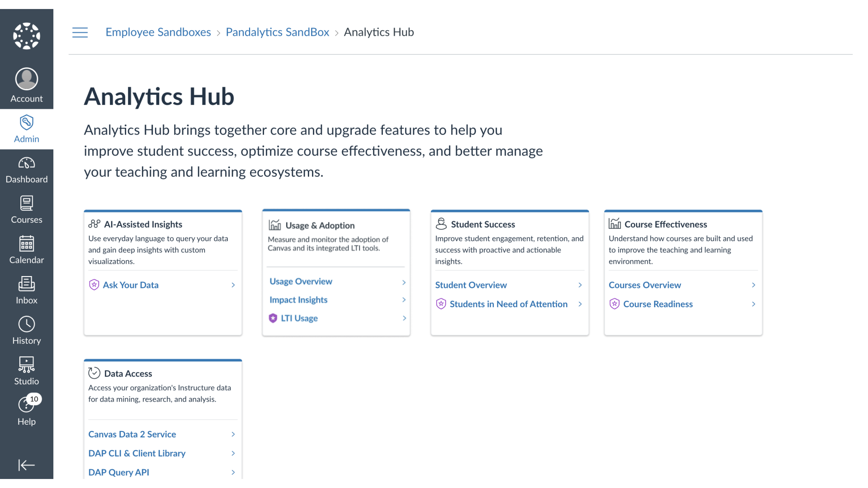Open the DAP Query API link
The width and height of the screenshot is (868, 488).
(x=119, y=472)
